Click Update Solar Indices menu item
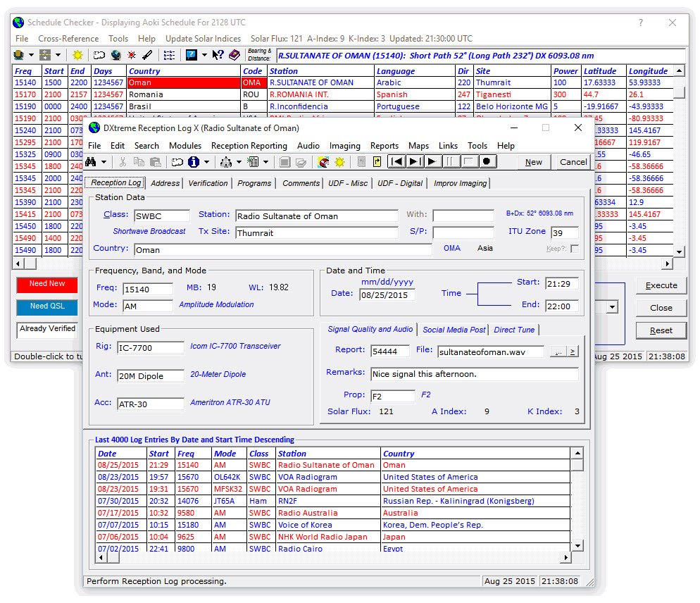The image size is (700, 603). 203,39
